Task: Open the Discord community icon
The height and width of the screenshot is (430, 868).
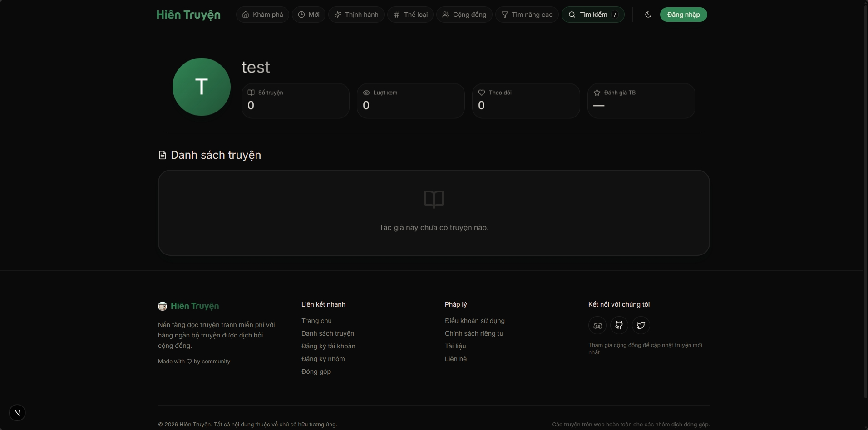Action: [597, 325]
